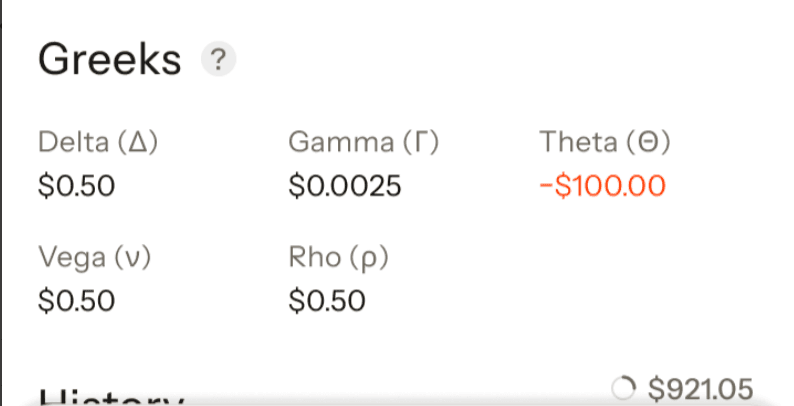Click the Δ symbol next to Delta
794x406 pixels.
click(x=137, y=143)
